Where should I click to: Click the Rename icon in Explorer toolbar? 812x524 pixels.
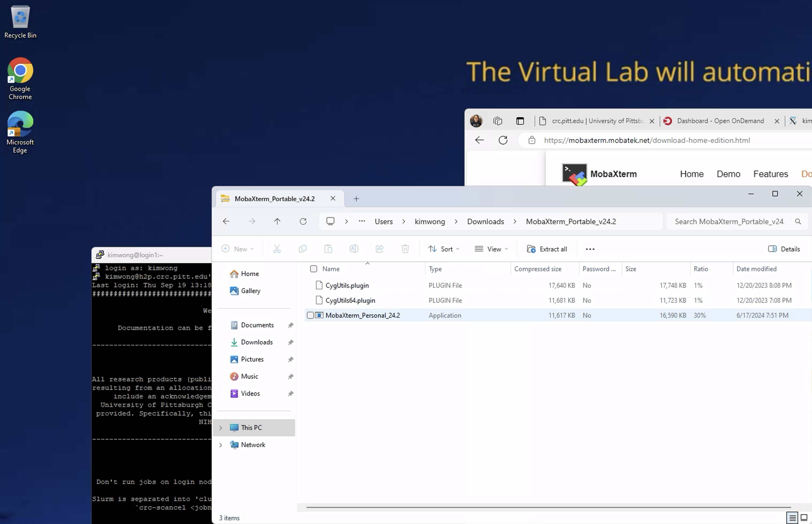click(x=354, y=249)
